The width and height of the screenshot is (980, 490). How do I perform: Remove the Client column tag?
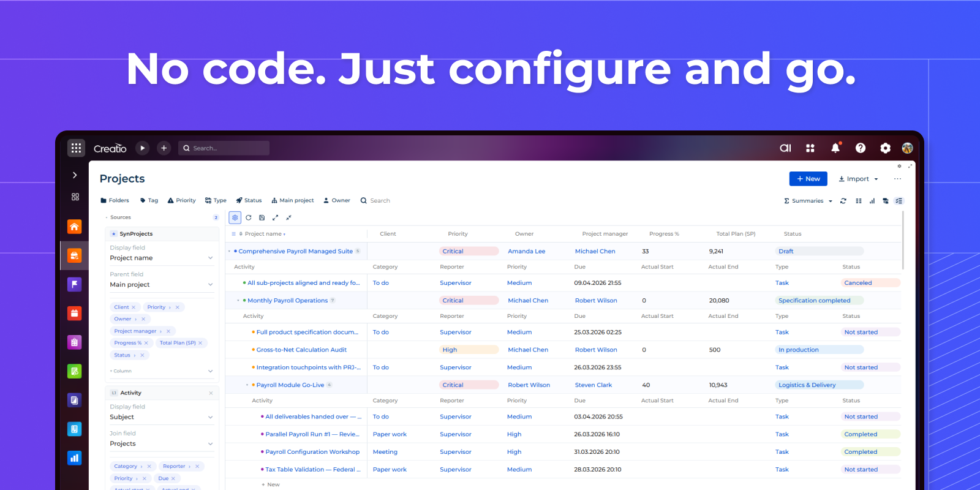134,307
